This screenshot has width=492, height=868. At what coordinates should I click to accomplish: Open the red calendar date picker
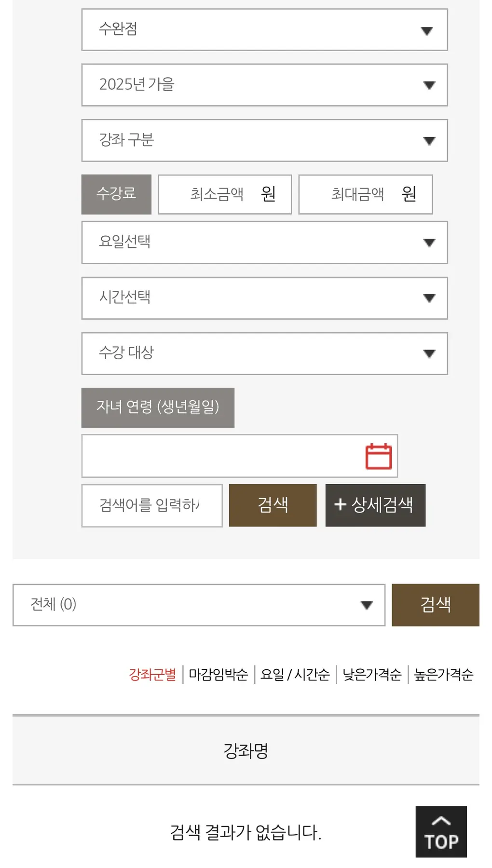pyautogui.click(x=378, y=456)
